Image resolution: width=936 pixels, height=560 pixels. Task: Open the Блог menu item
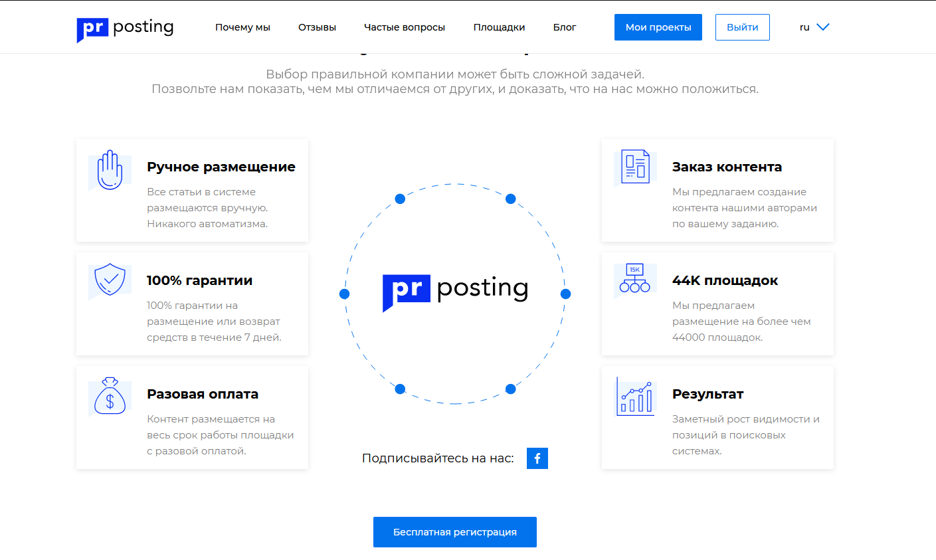point(565,27)
